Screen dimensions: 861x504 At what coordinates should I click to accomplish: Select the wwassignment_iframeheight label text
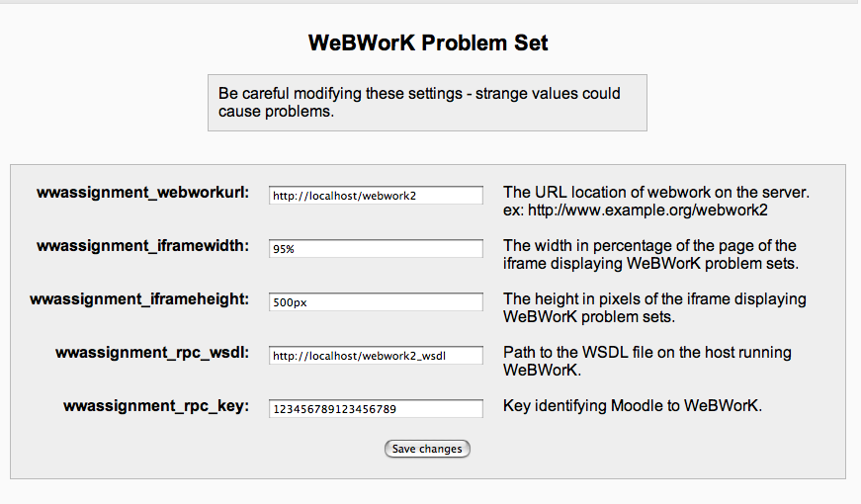tap(139, 299)
